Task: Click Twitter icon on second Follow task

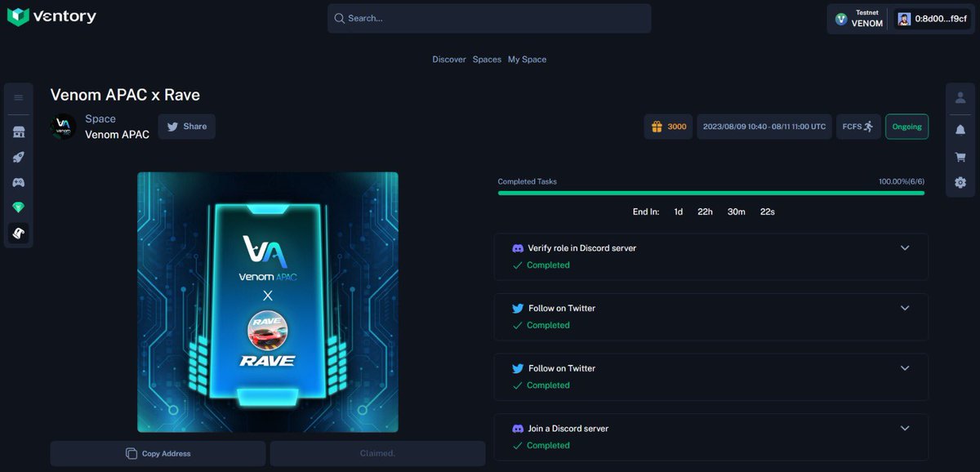Action: [x=518, y=368]
